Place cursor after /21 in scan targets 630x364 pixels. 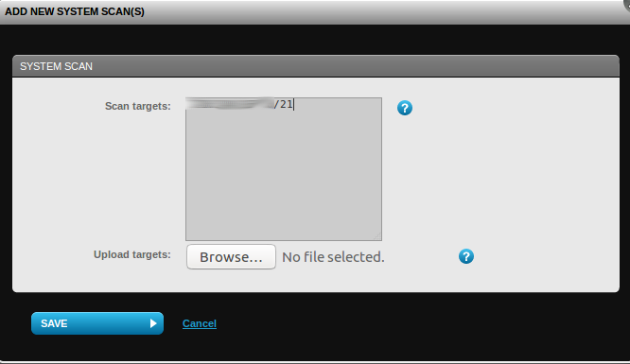coord(294,104)
